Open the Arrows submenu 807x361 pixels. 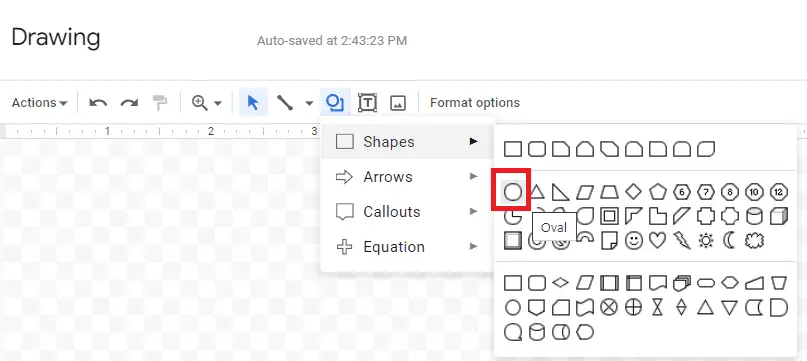click(x=407, y=177)
